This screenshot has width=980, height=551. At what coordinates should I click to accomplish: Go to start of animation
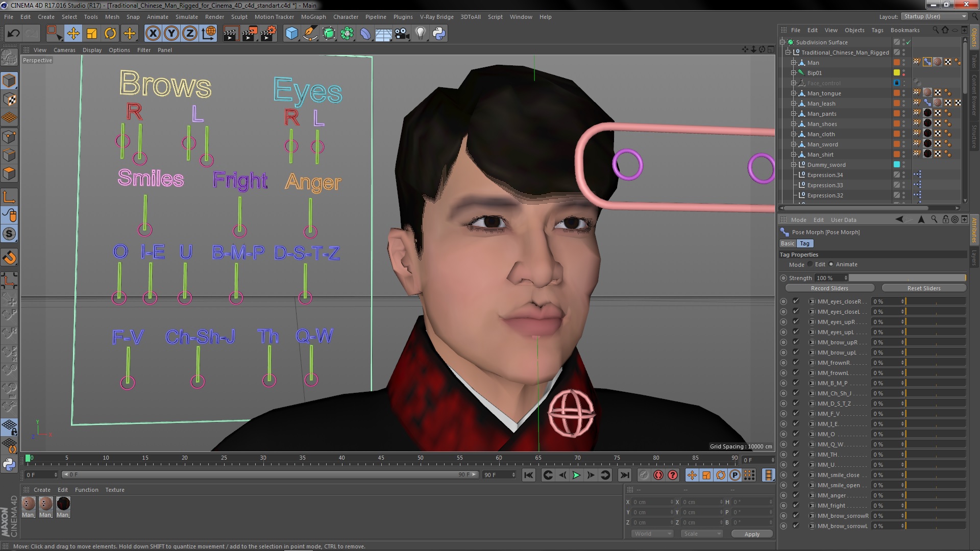click(x=529, y=475)
